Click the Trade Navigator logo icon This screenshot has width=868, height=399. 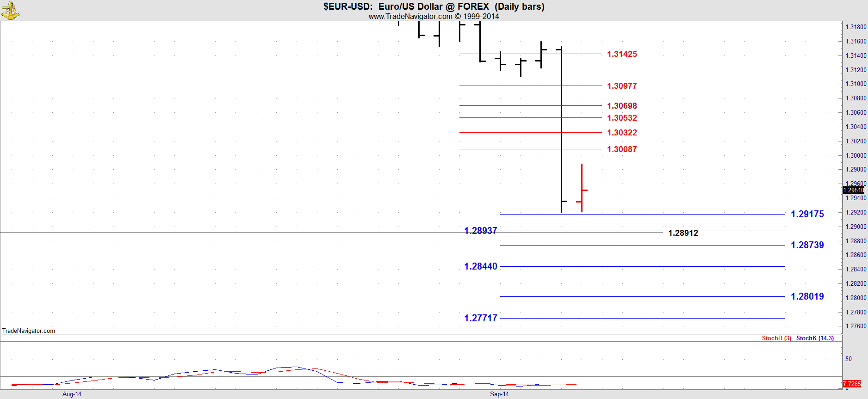(x=10, y=10)
